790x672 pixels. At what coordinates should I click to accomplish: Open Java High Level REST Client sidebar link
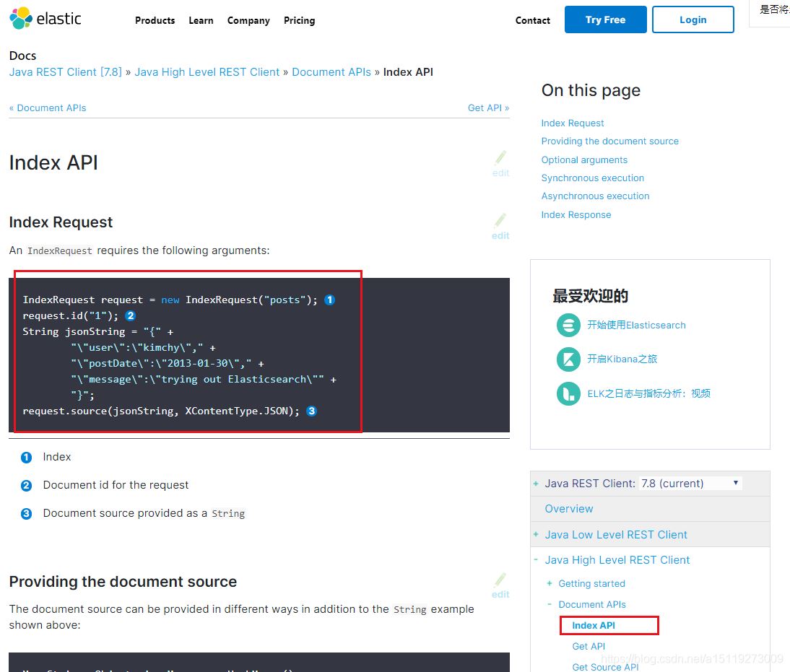point(617,559)
